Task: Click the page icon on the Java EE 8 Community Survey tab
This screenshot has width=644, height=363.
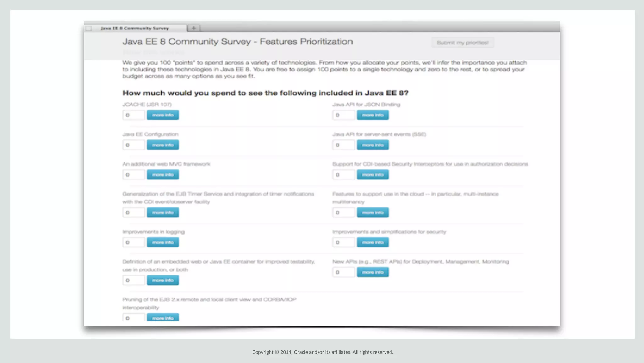Action: [89, 28]
